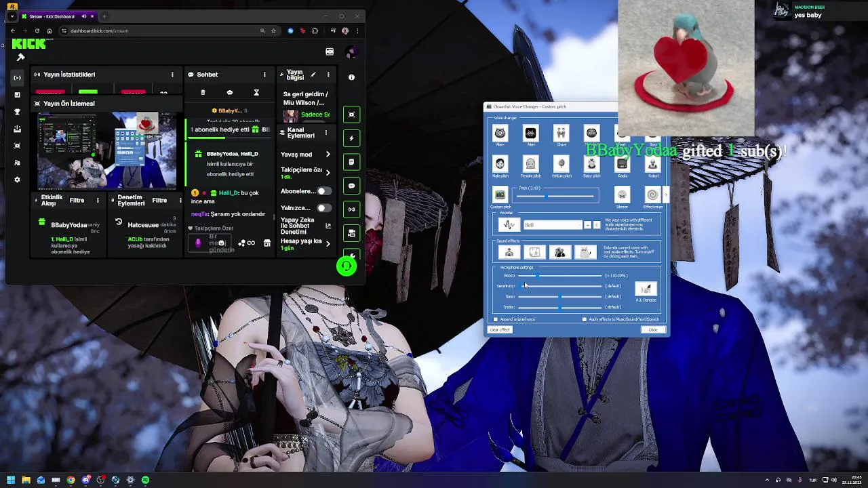The width and height of the screenshot is (868, 488).
Task: Toggle the cat sound effect
Action: [585, 252]
